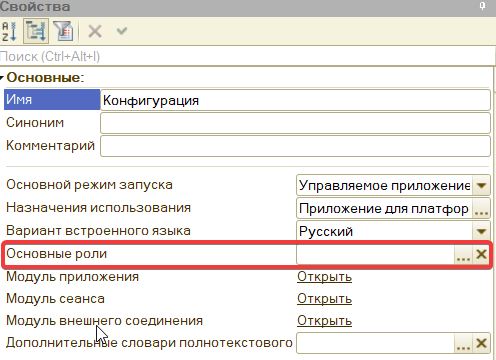Click the filter important properties icon
The height and width of the screenshot is (360, 496).
pos(64,31)
